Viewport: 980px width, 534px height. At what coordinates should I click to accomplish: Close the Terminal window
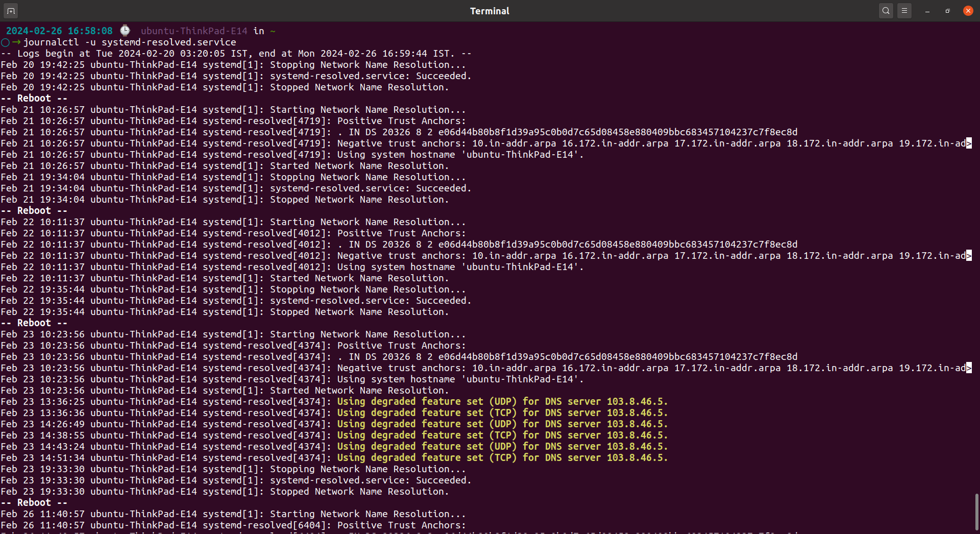pyautogui.click(x=968, y=11)
